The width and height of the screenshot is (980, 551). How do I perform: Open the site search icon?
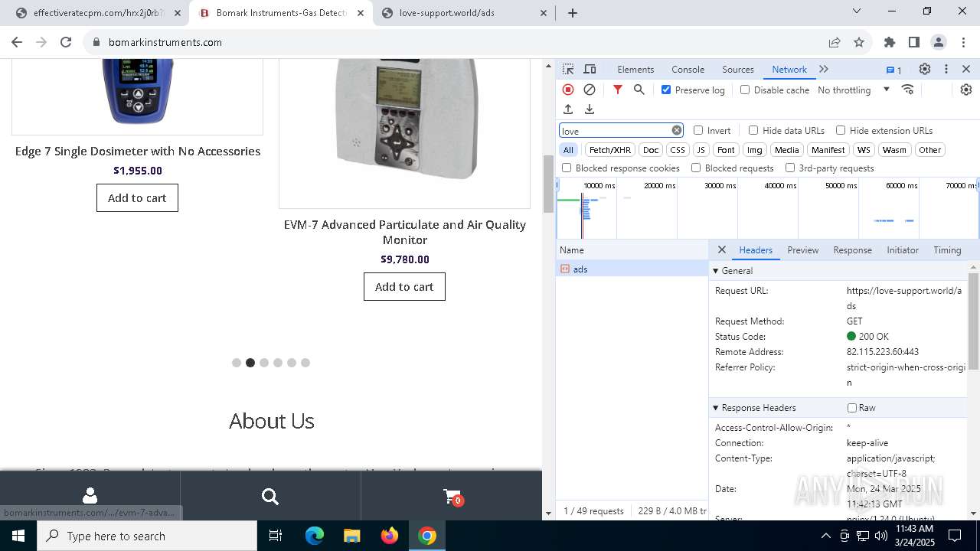coord(270,497)
